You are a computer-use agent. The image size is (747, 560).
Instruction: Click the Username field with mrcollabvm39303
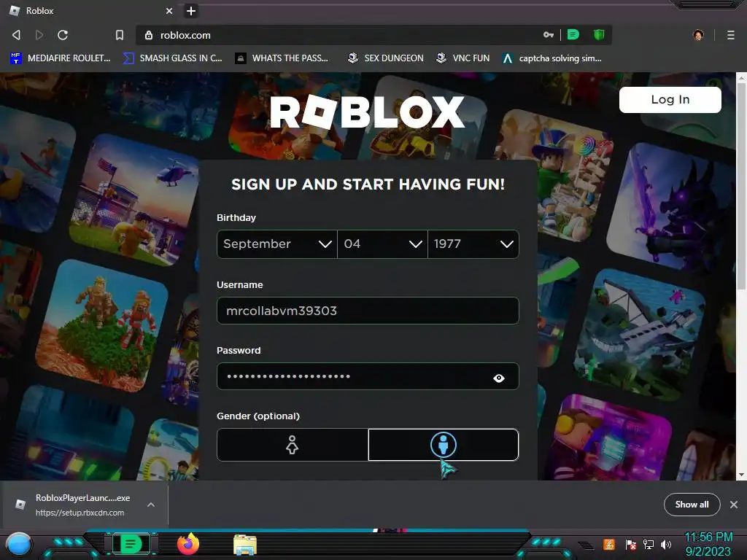coord(368,311)
